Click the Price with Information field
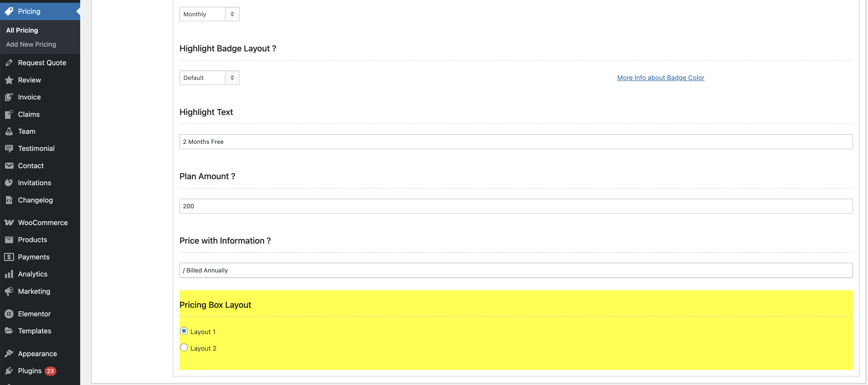This screenshot has height=385, width=868. click(515, 270)
